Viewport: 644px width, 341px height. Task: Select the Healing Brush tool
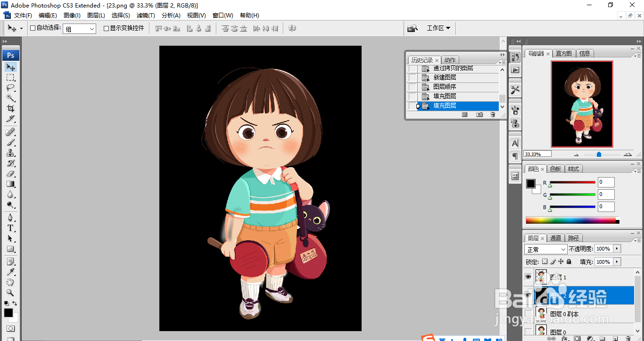pos(10,132)
